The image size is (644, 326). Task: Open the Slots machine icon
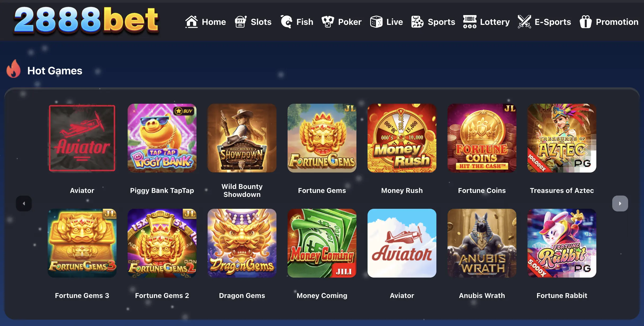pyautogui.click(x=240, y=22)
